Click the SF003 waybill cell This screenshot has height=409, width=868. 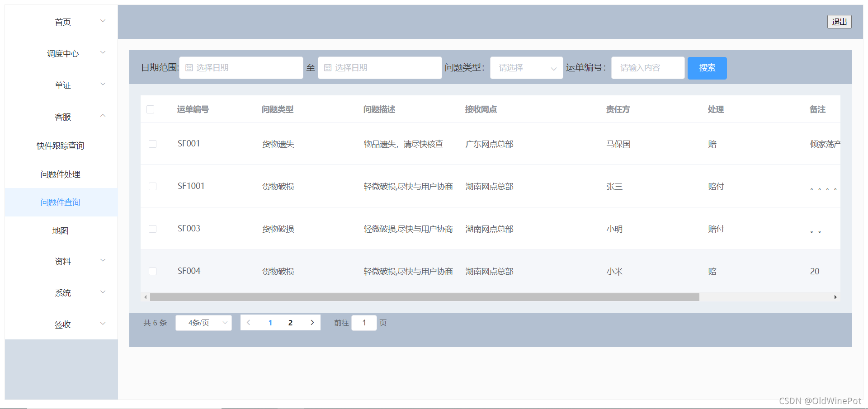(x=189, y=229)
